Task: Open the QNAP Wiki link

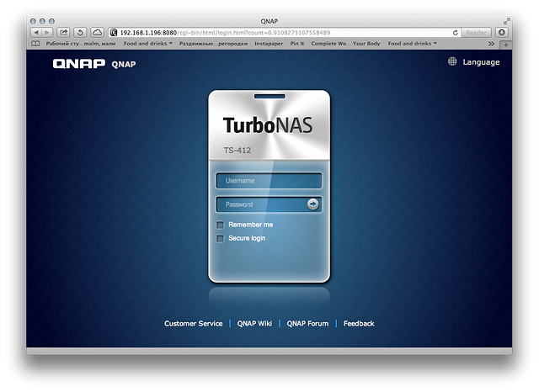Action: pyautogui.click(x=254, y=324)
